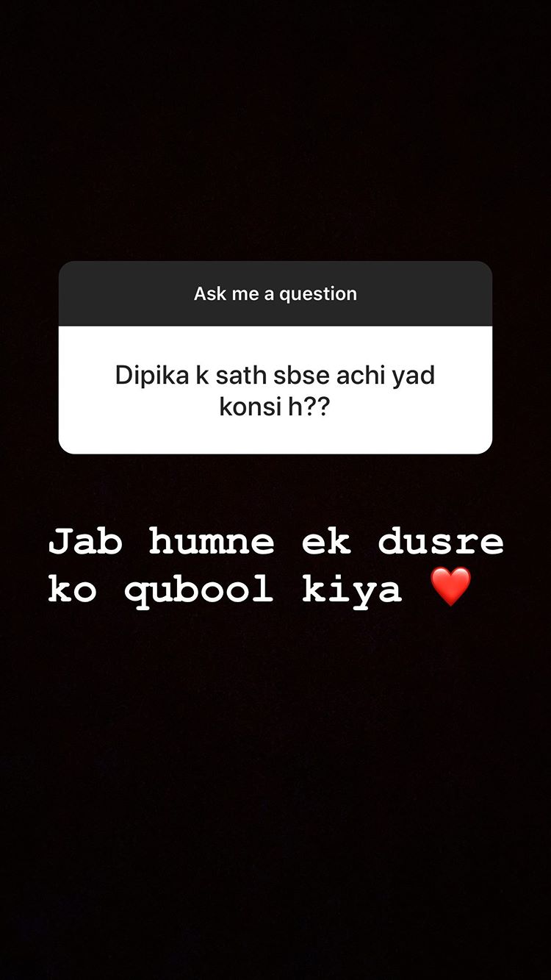Tap the word "qubool" in the reply
551x980 pixels.
pyautogui.click(x=199, y=590)
